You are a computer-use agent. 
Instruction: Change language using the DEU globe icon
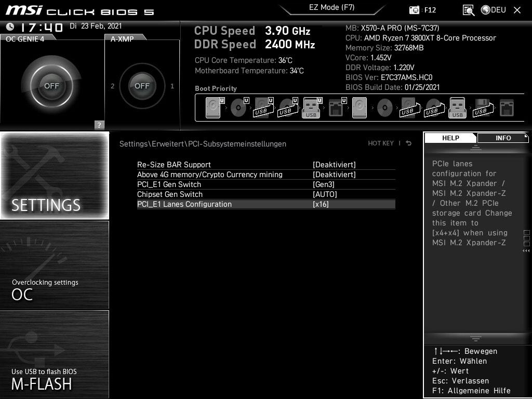486,10
